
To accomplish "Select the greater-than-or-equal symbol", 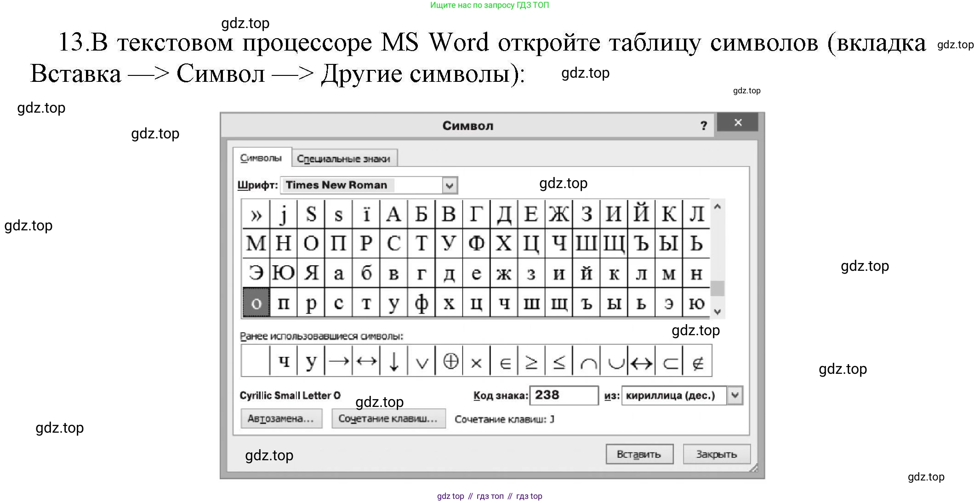I will tap(531, 361).
